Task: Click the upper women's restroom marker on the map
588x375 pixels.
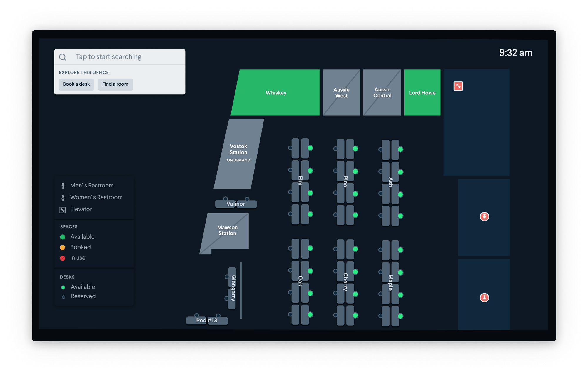Action: click(484, 217)
